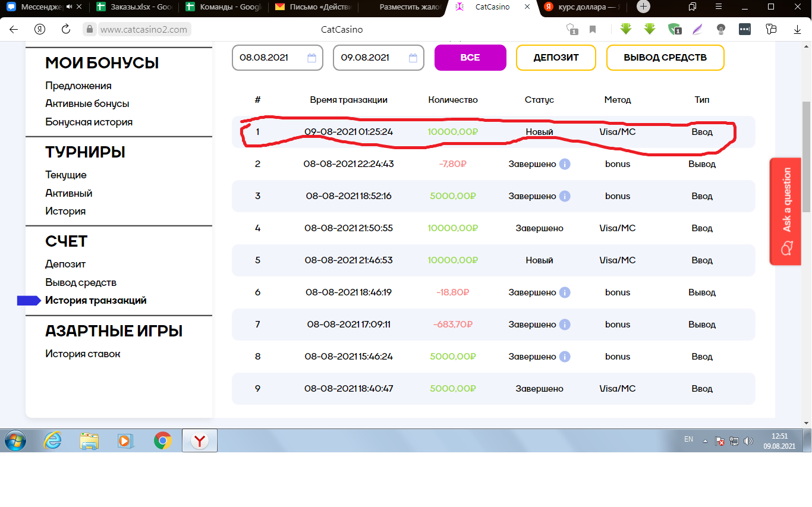Click the page vertical scrollbar thumb
The image size is (812, 507).
coord(807,156)
